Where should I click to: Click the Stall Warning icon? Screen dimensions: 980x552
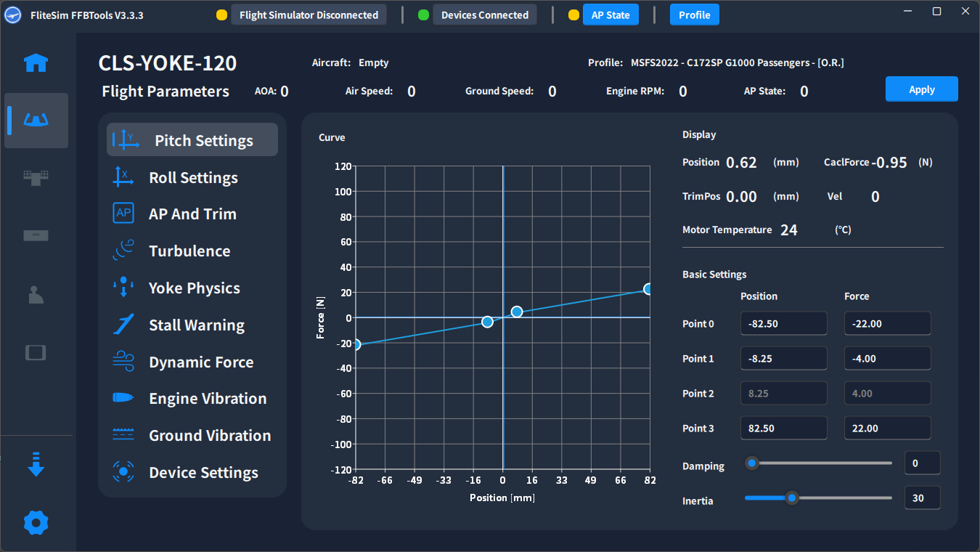[123, 325]
